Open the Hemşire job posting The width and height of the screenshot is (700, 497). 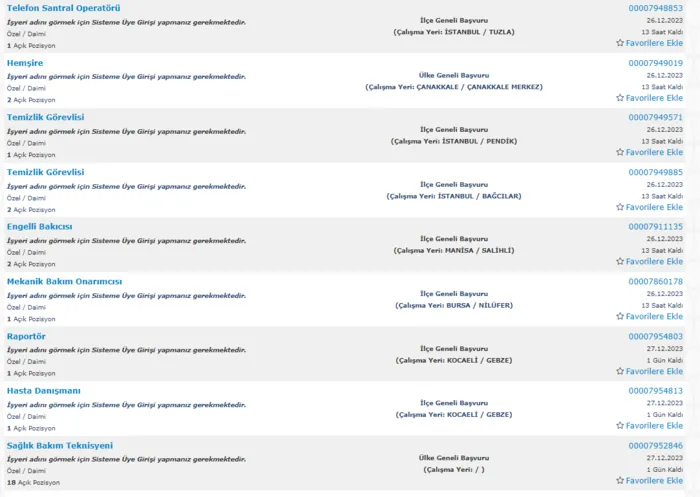[x=25, y=63]
